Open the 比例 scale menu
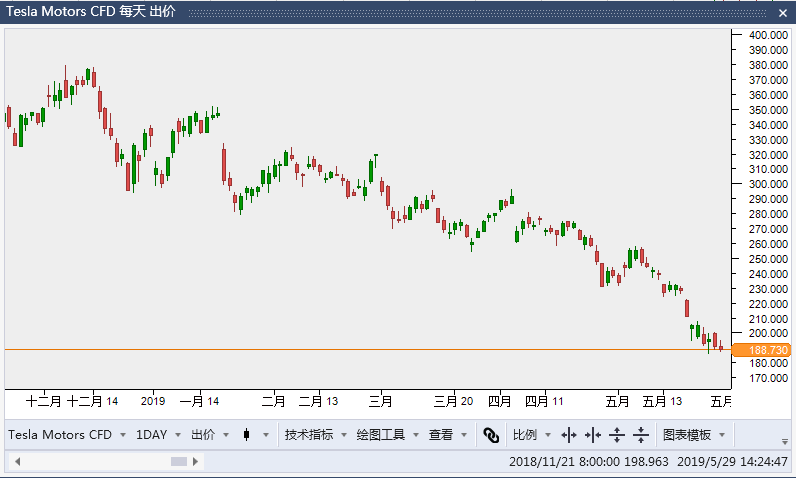Viewport: 796px width, 478px height. click(532, 435)
